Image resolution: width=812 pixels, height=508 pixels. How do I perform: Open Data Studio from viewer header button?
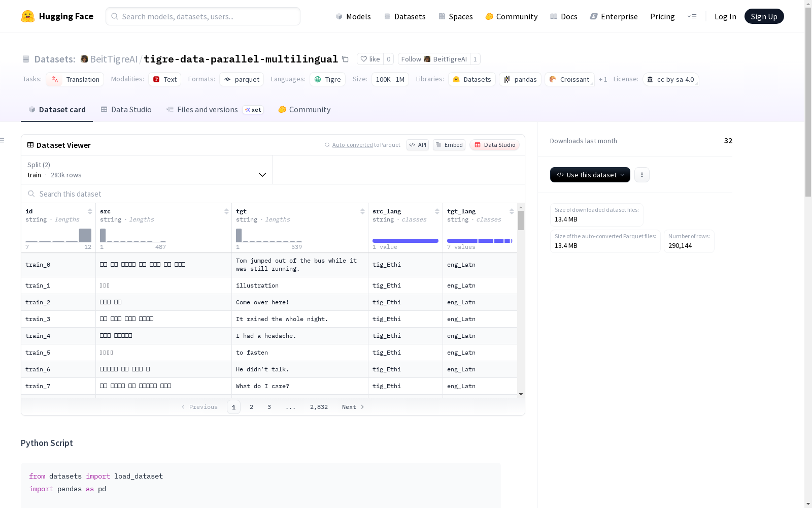[494, 145]
